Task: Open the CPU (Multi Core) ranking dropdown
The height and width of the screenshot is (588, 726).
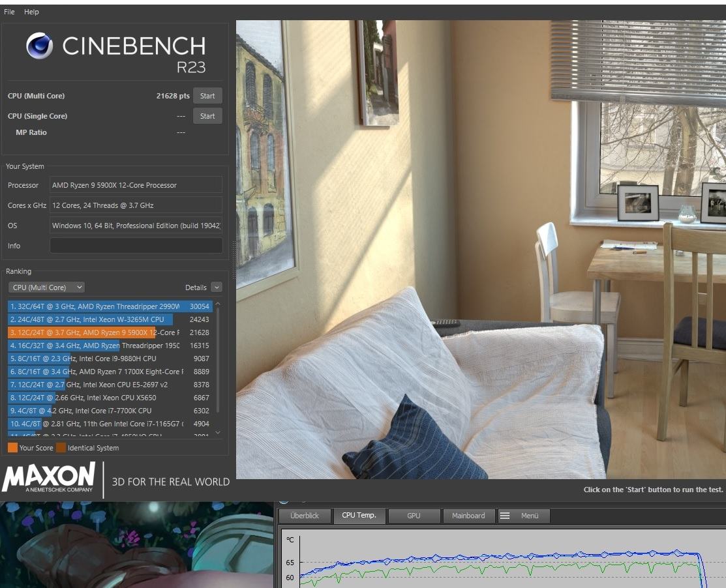Action: [x=46, y=287]
